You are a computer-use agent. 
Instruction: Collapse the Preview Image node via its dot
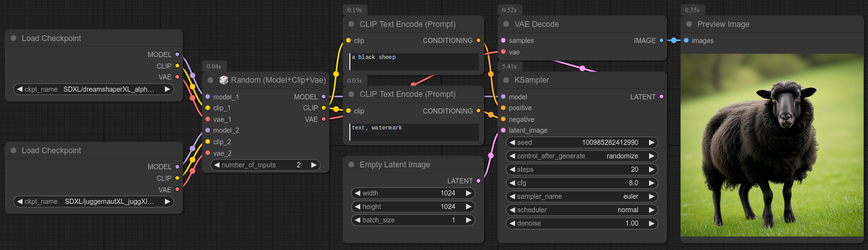coord(690,24)
